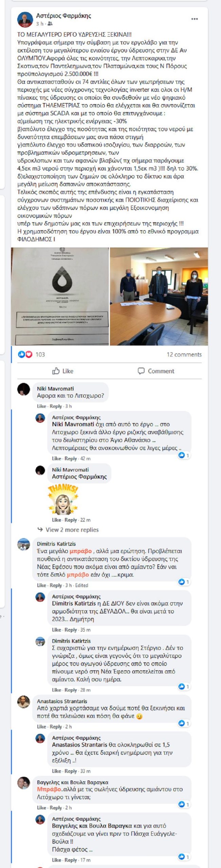Expand View 2 more replies
Viewport: 221px width, 868px height.
pos(68,530)
